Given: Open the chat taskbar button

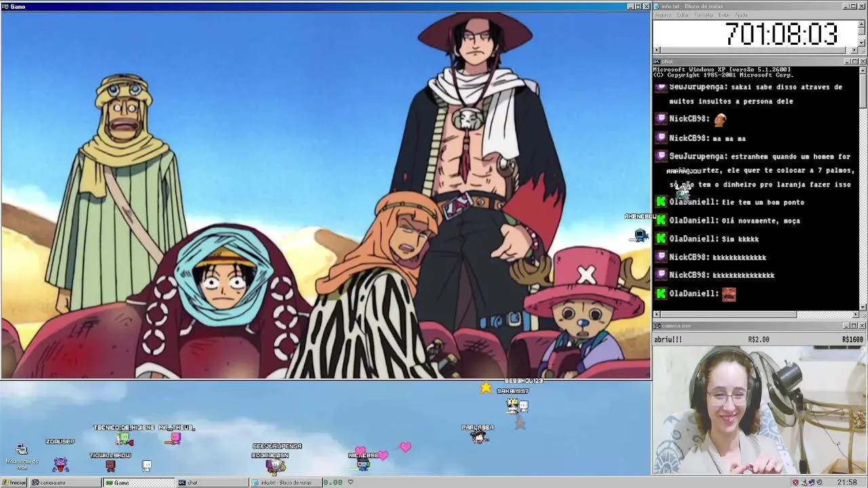Looking at the screenshot, I should tap(212, 483).
